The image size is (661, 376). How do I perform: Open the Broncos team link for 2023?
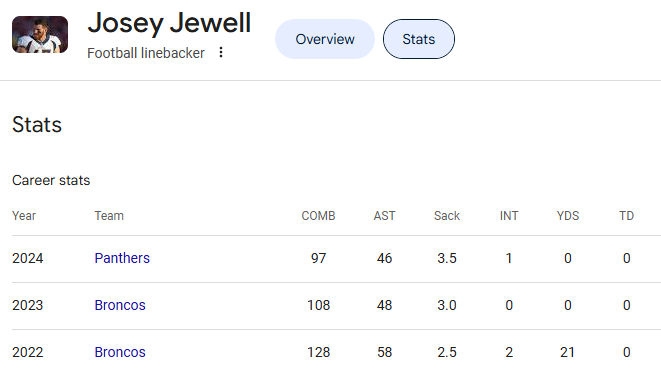[120, 305]
